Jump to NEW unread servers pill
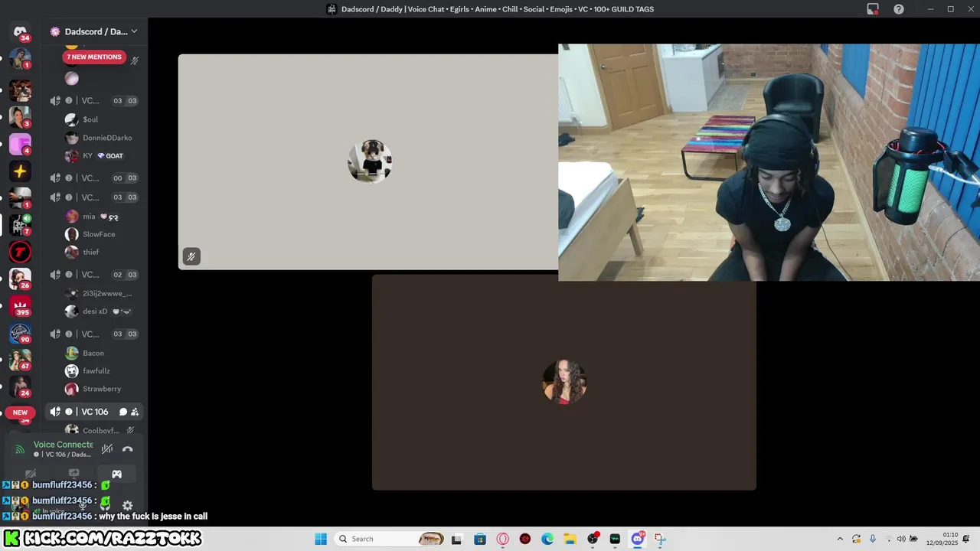Image resolution: width=980 pixels, height=551 pixels. click(20, 412)
